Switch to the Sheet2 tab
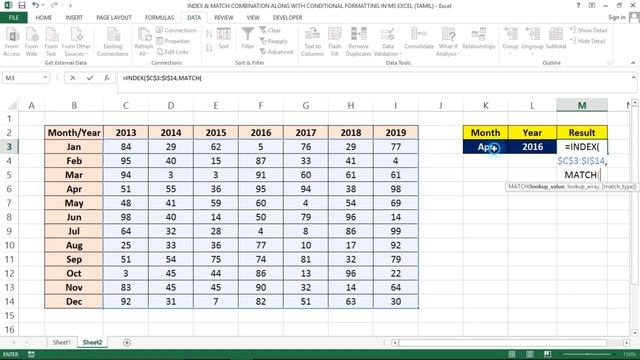Image resolution: width=640 pixels, height=360 pixels. coord(92,342)
